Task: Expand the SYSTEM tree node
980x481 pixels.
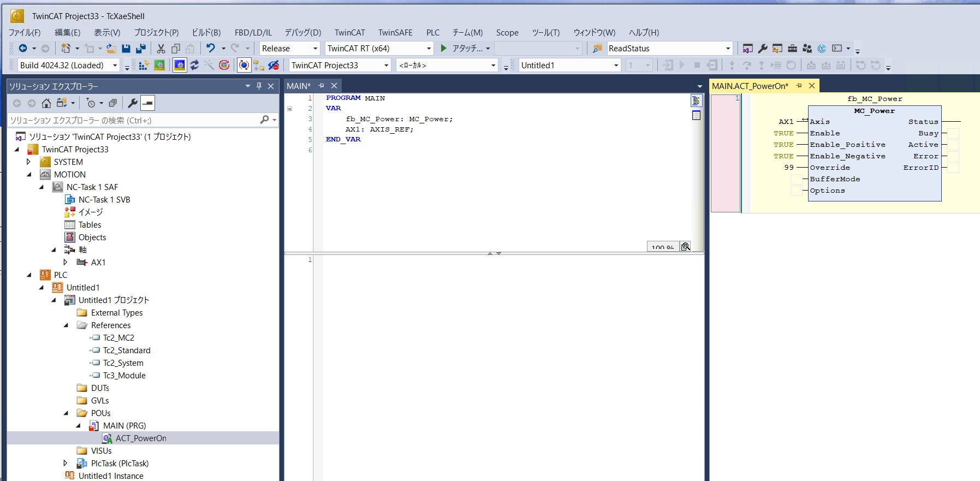Action: 29,162
